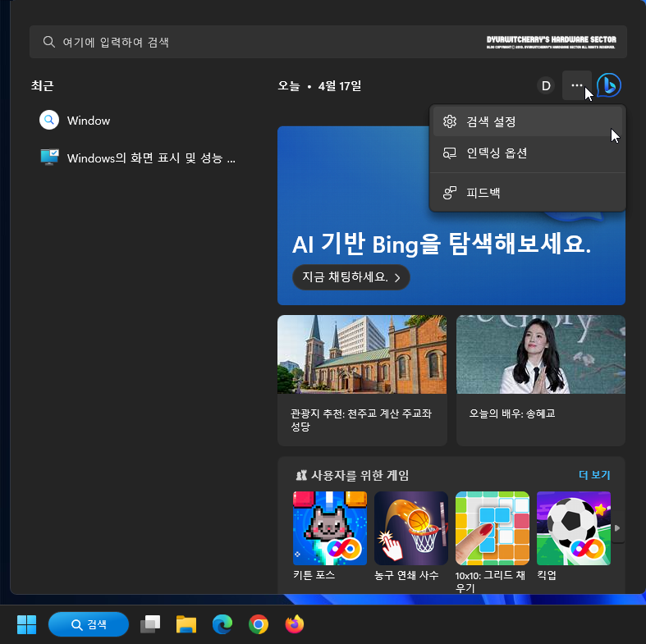Open File Explorer from taskbar
Viewport: 646px width, 644px height.
click(x=186, y=624)
